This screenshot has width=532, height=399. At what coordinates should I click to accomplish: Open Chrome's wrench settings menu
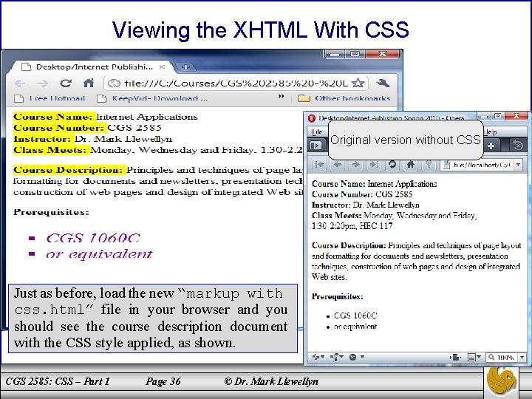point(383,83)
